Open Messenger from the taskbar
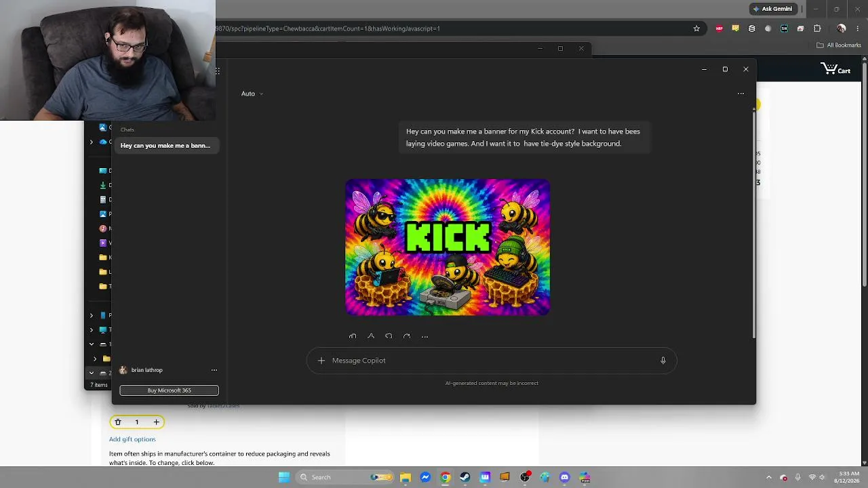 [425, 477]
